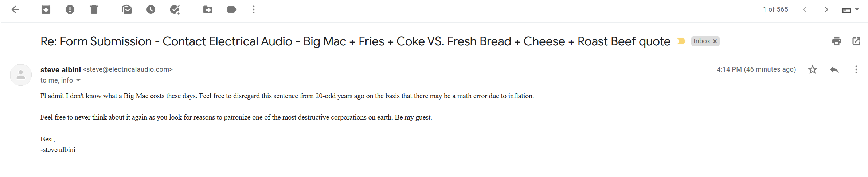The image size is (868, 177).
Task: Go to the older conversation arrow
Action: (x=826, y=9)
